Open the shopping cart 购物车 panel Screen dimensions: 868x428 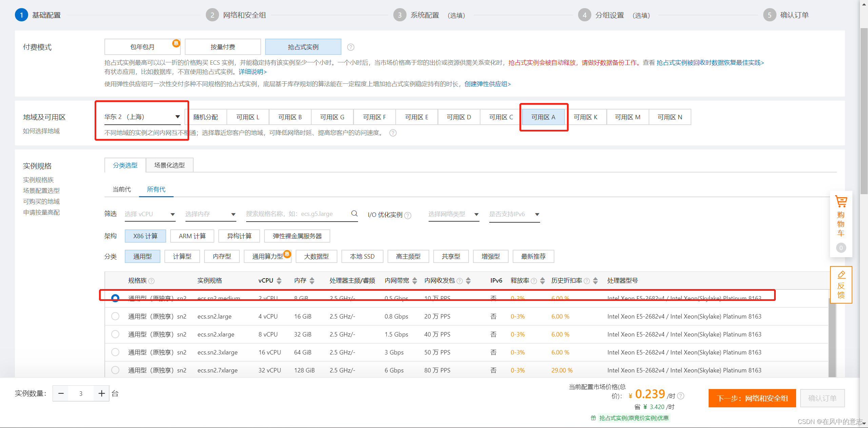pos(841,224)
